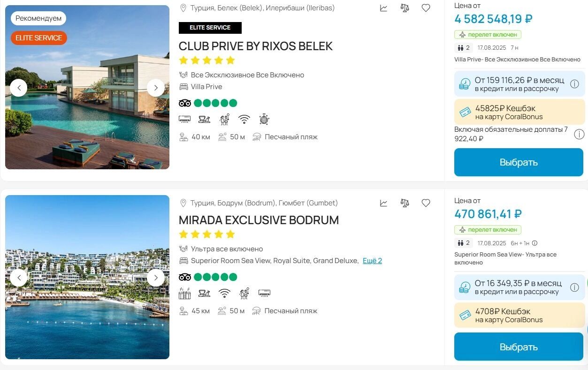The image size is (588, 370).
Task: Open info for 159 116,26 ₽ installment
Action: tap(574, 84)
